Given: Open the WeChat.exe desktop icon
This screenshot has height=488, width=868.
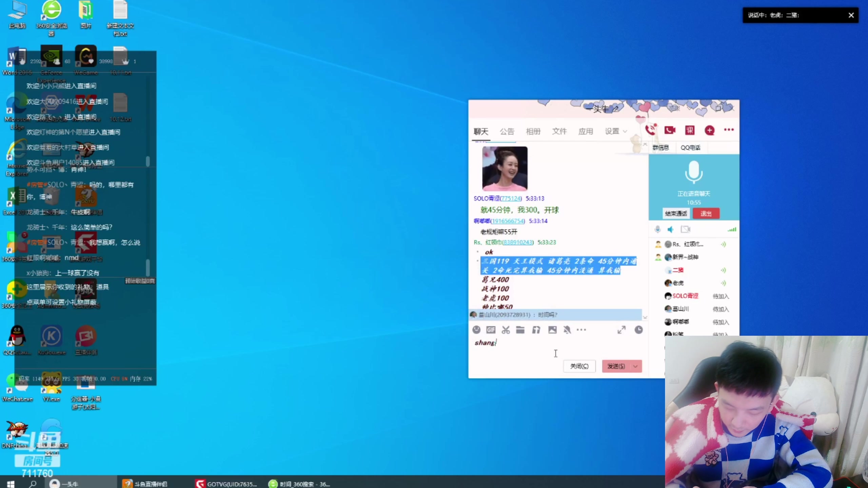Looking at the screenshot, I should coord(17,388).
